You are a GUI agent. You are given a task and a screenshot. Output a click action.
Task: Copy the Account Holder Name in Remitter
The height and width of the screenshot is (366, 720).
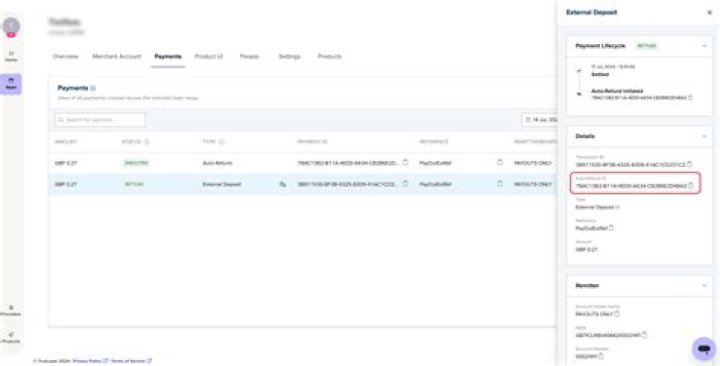pos(617,314)
